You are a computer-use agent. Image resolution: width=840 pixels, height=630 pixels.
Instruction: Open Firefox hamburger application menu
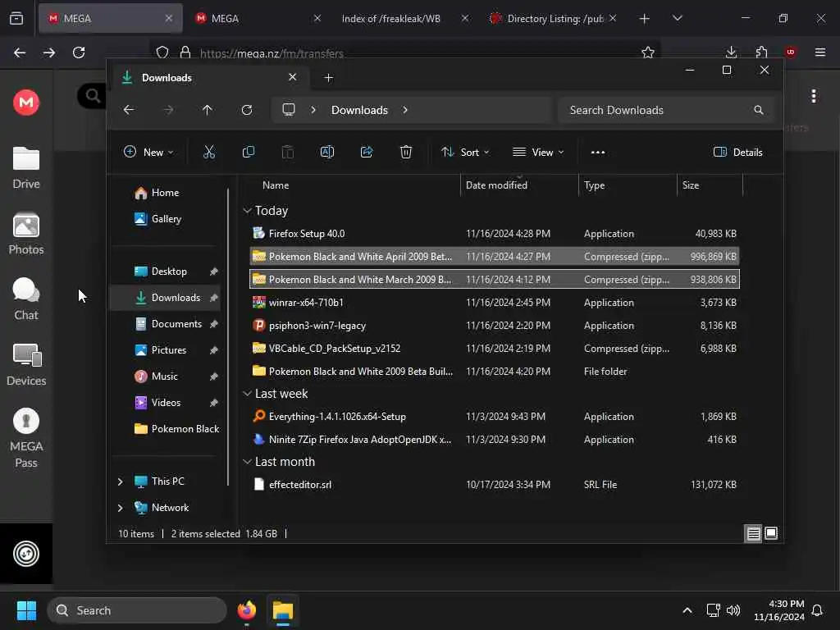(819, 52)
